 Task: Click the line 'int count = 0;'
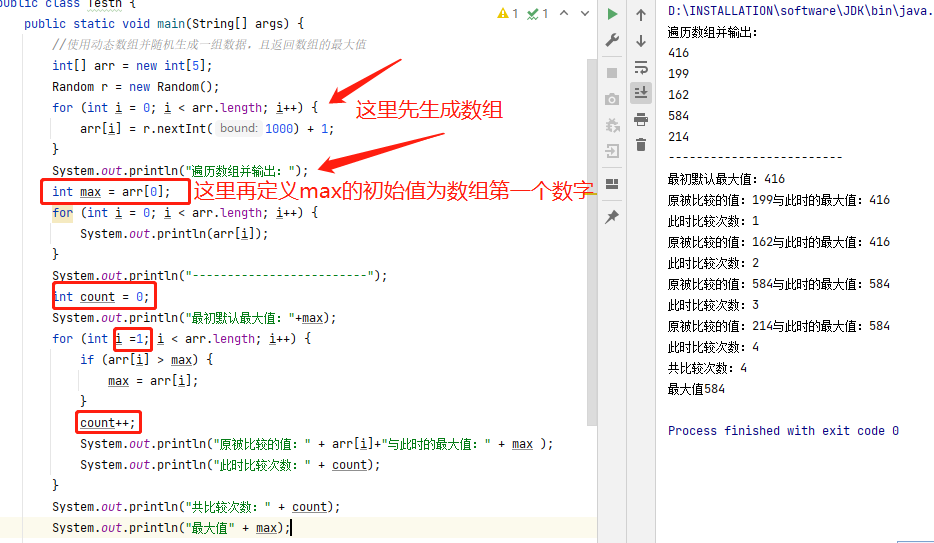tap(101, 297)
